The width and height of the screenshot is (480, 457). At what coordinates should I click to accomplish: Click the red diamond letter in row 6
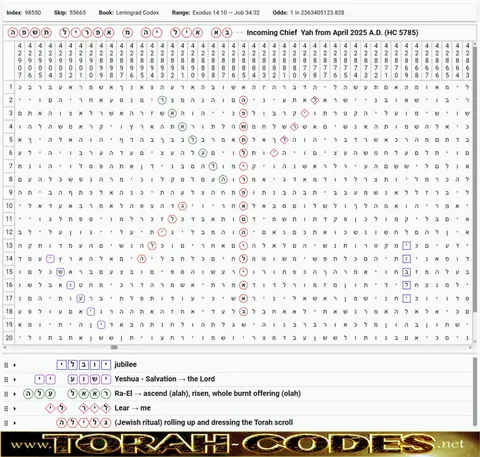pyautogui.click(x=274, y=153)
